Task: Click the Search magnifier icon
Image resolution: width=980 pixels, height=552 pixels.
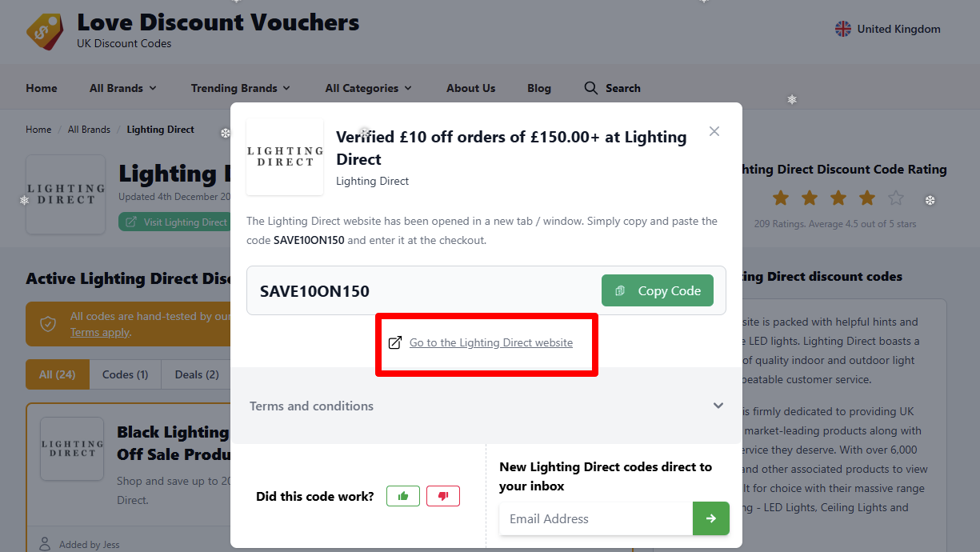Action: point(591,88)
